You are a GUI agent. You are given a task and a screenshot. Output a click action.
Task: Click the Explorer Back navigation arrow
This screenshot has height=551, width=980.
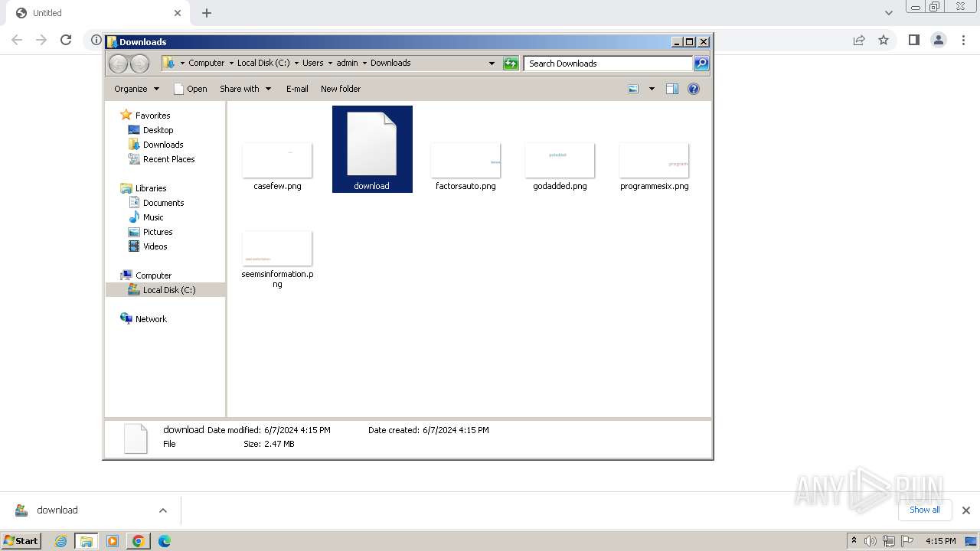118,64
